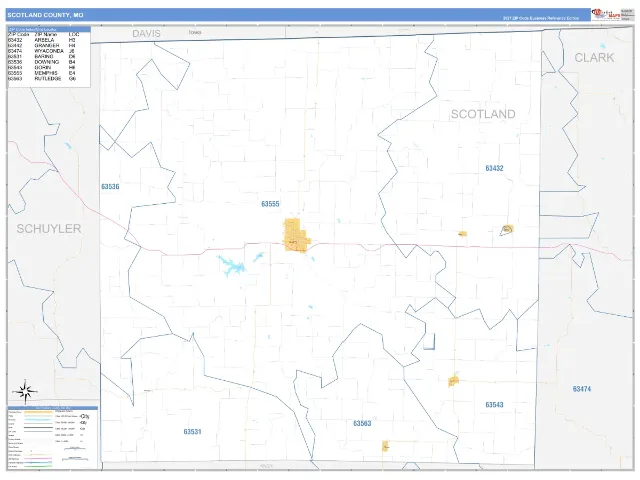Viewport: 640px width, 480px height.
Task: Click the BARING row in ZIP index
Action: [x=42, y=56]
